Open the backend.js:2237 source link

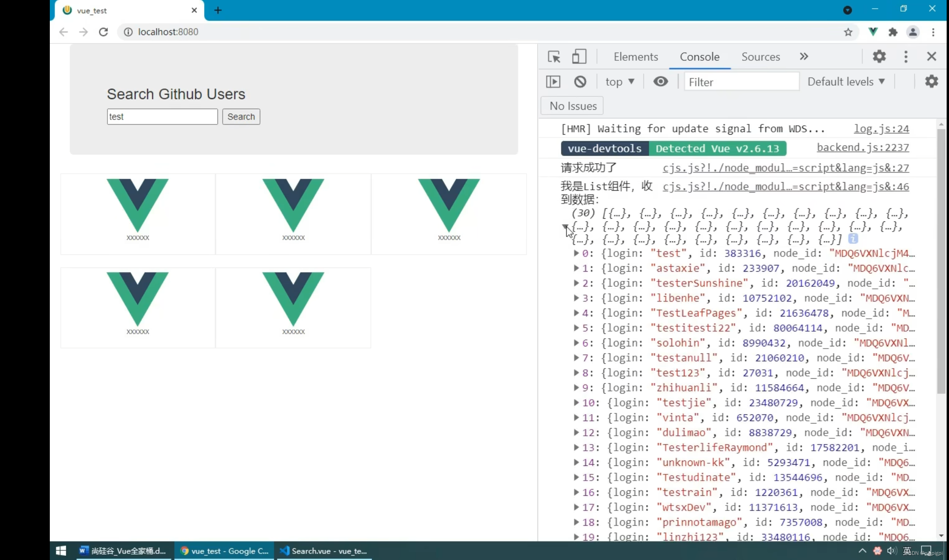[x=863, y=147]
